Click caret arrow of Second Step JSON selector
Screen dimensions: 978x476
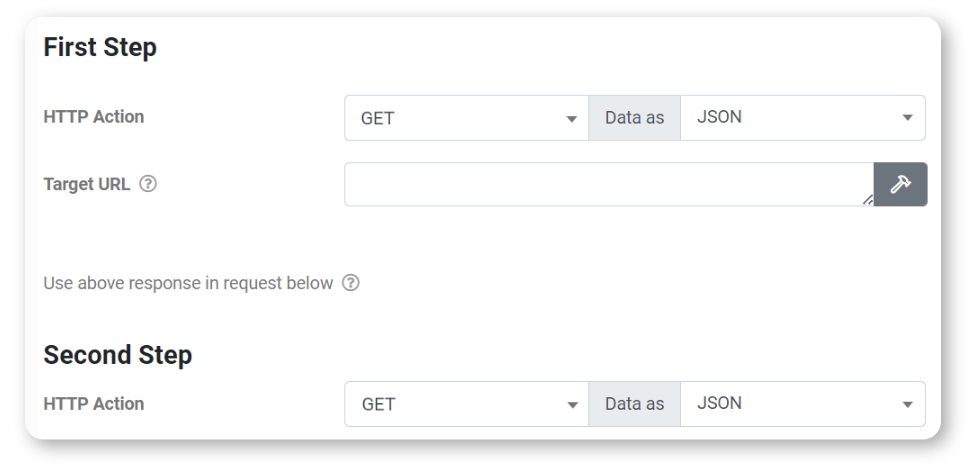point(908,405)
